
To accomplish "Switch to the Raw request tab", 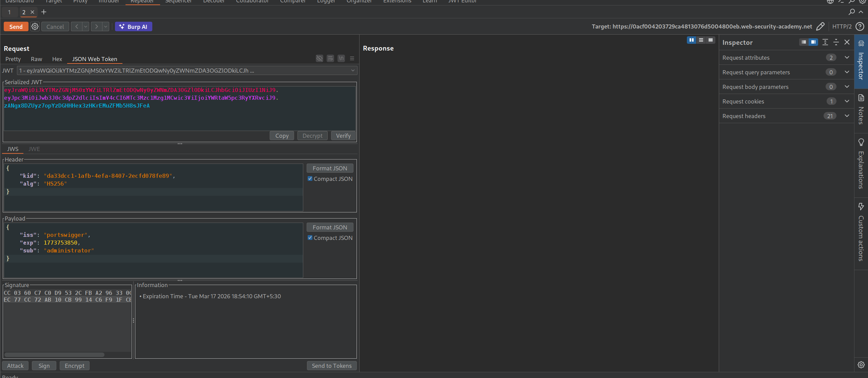I will [36, 59].
